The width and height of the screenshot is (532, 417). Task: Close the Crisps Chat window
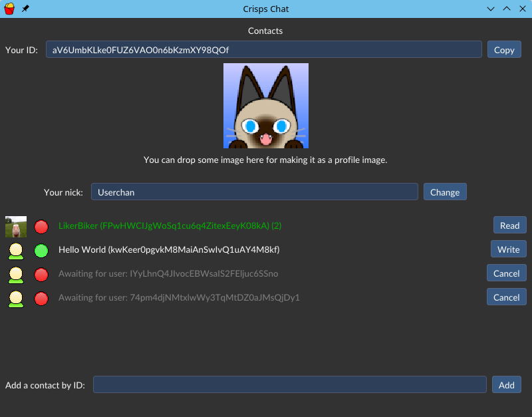pos(523,9)
